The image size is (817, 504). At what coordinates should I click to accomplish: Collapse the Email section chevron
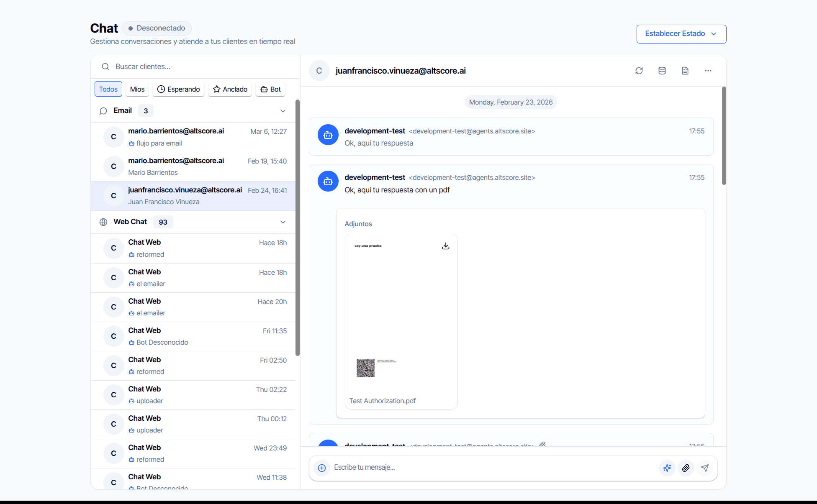[x=283, y=111]
